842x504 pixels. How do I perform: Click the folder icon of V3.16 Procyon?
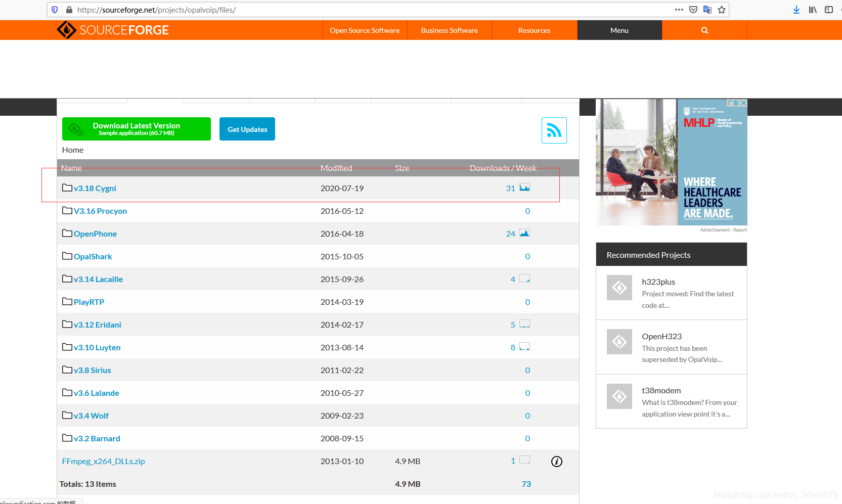67,210
